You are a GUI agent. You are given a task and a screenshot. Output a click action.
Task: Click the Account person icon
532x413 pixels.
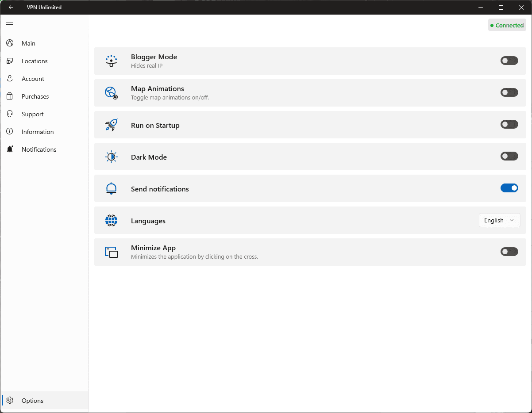point(10,79)
